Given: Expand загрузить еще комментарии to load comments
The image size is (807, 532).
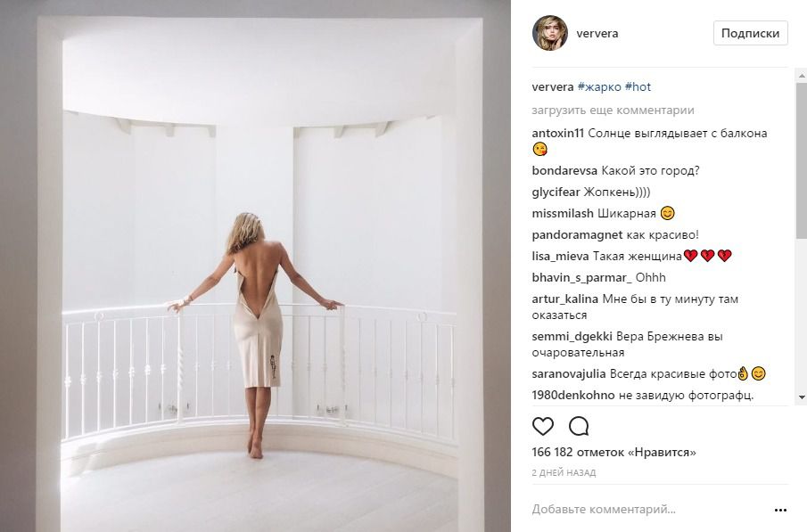Looking at the screenshot, I should [x=613, y=110].
